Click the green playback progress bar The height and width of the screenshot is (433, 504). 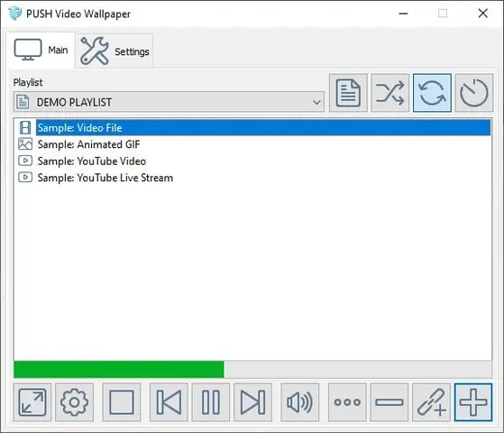point(119,369)
